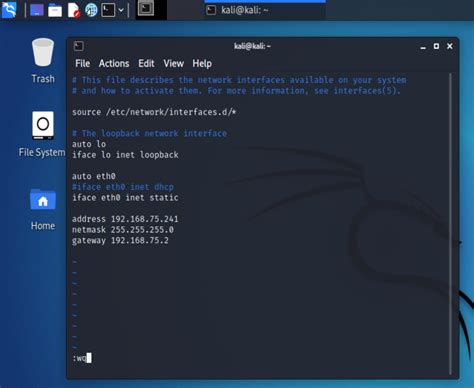This screenshot has height=388, width=474.
Task: Click the purple desktop icon in panel
Action: tap(37, 10)
